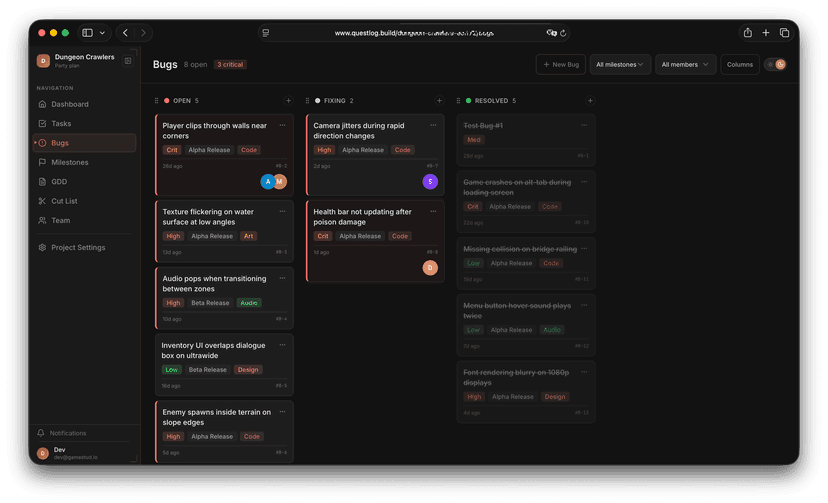The image size is (828, 503).
Task: Open menu for Menu button hover sound card
Action: click(x=585, y=306)
